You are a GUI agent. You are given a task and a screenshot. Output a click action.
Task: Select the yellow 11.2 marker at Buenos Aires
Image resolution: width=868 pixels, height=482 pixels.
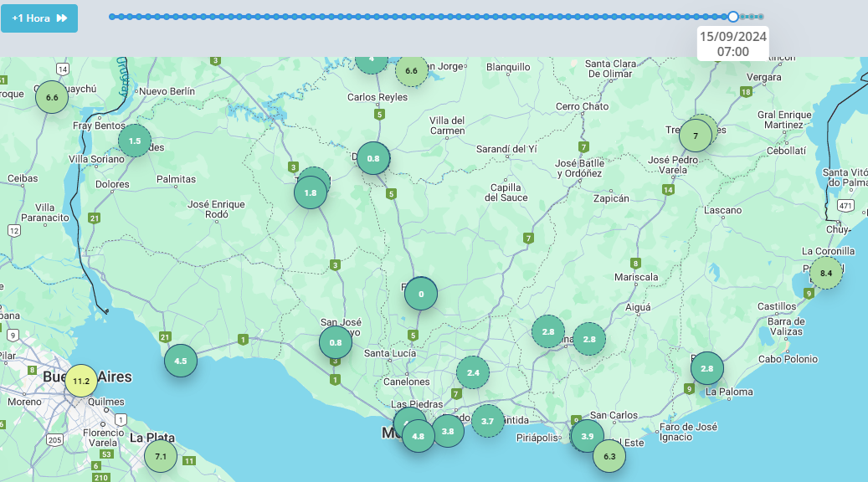81,381
